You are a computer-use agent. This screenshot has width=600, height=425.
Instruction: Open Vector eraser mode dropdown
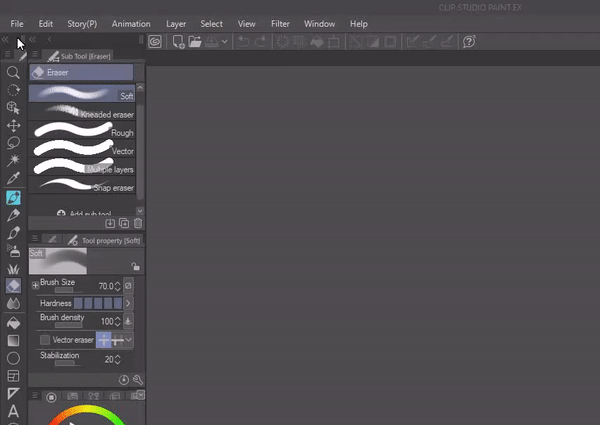(129, 340)
